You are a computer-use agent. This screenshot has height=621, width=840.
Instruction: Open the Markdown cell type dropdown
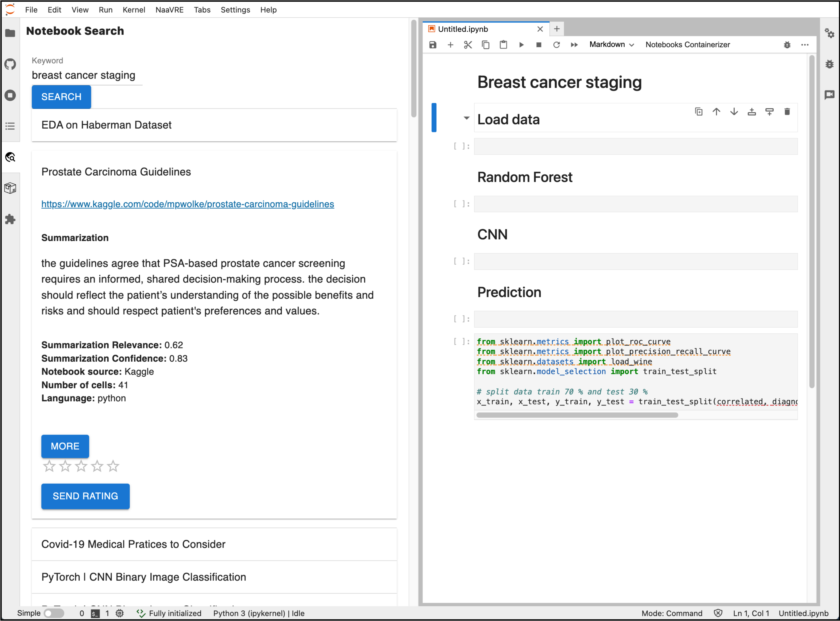[611, 45]
